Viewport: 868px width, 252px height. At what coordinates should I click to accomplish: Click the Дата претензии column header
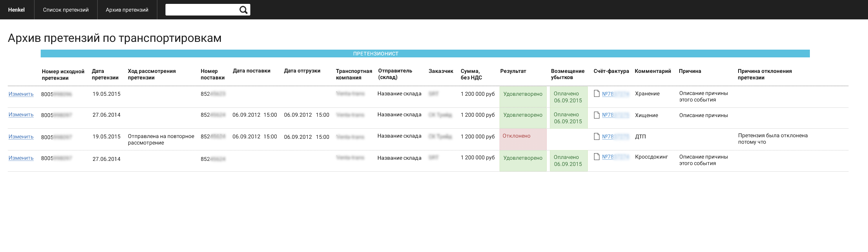pyautogui.click(x=105, y=74)
